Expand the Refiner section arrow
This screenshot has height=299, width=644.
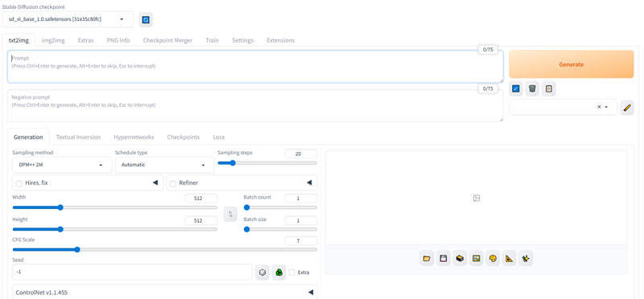309,183
